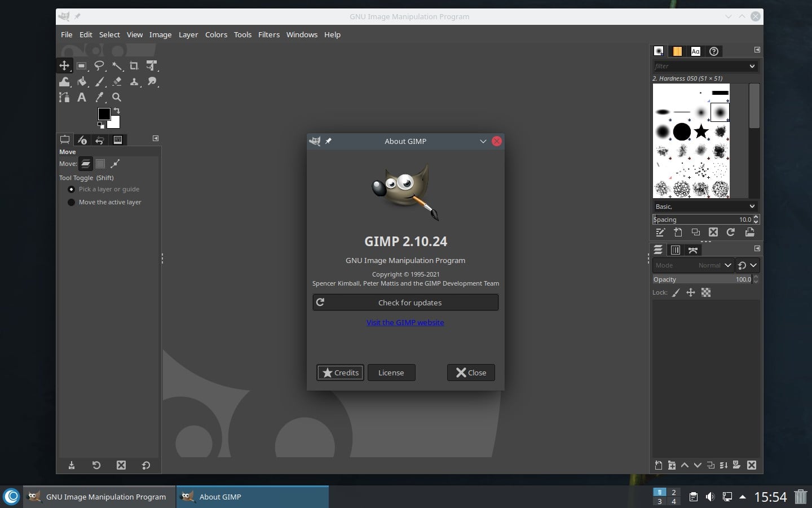Set Move mode to layer
The image size is (812, 508).
tap(86, 164)
